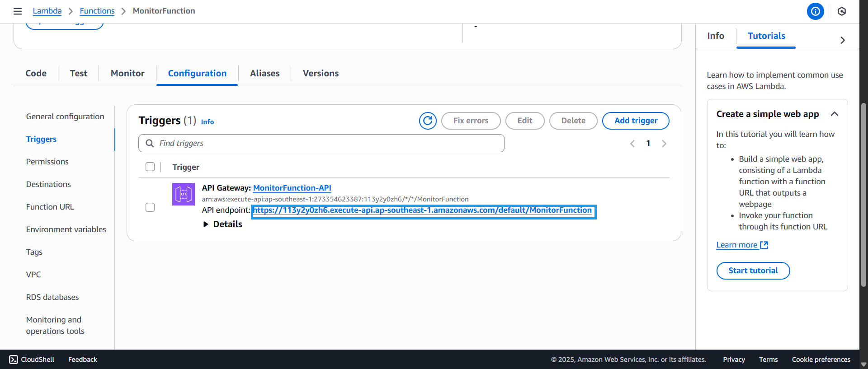Open Environment variables configuration section

[x=66, y=229]
